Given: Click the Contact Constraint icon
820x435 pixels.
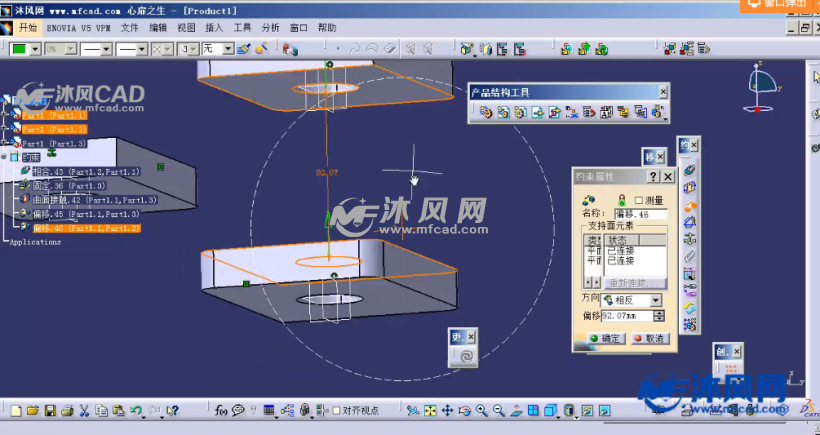Looking at the screenshot, I should tap(690, 187).
